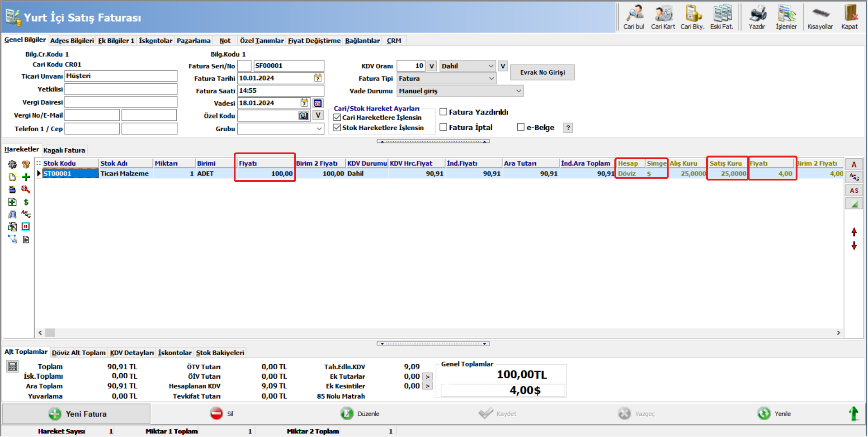
Task: Click the plain text page icon
Action: [x=26, y=239]
